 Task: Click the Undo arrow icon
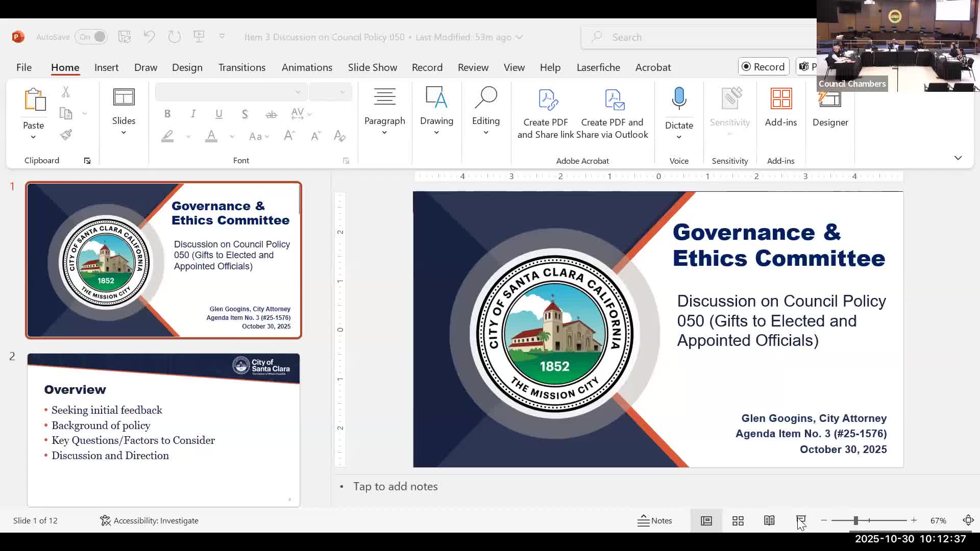click(149, 37)
